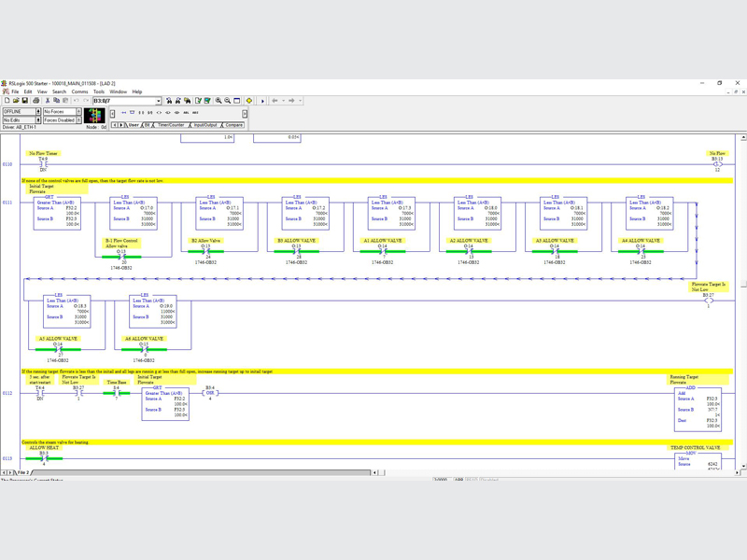Viewport: 747px width, 560px height.
Task: Open the OFFLINE mode dropdown
Action: (x=38, y=111)
